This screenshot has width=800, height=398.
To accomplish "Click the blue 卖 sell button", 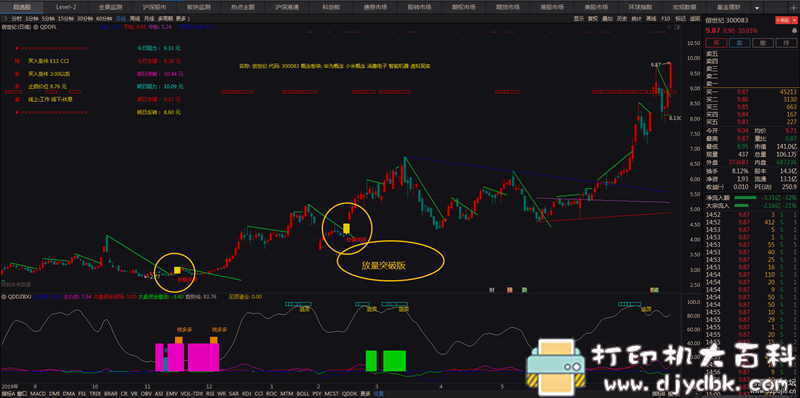I will point(739,43).
